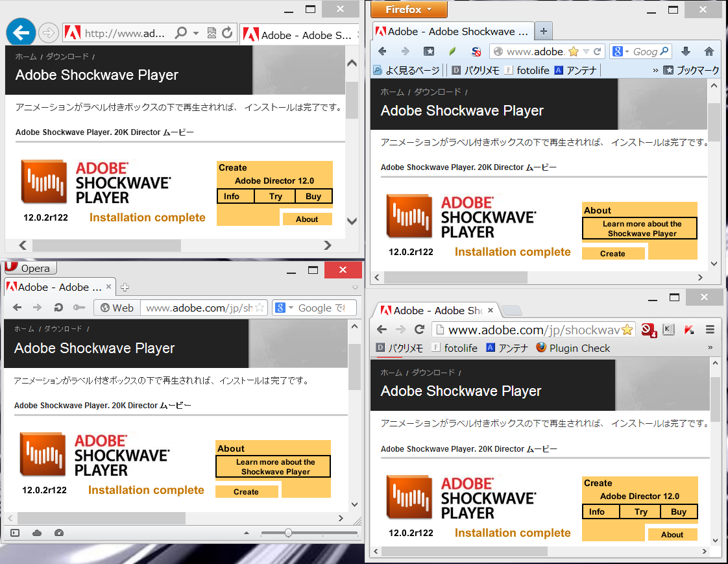Image resolution: width=728 pixels, height=564 pixels.
Task: Click the Kaspersky extension icon in Chrome
Action: click(688, 330)
